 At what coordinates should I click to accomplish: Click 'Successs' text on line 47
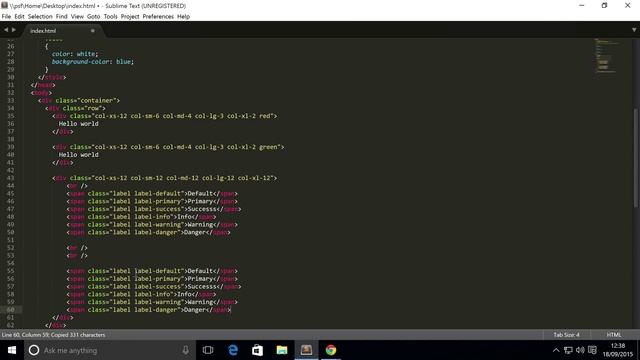(202, 209)
